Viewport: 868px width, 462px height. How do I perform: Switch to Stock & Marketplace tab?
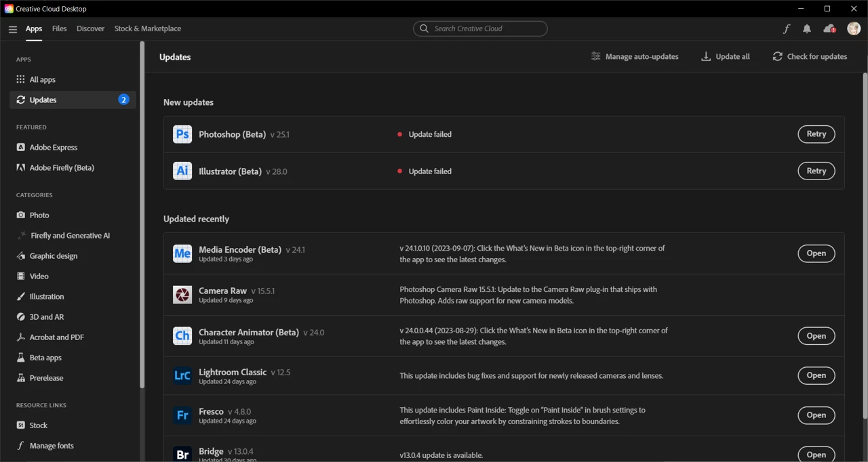(148, 28)
